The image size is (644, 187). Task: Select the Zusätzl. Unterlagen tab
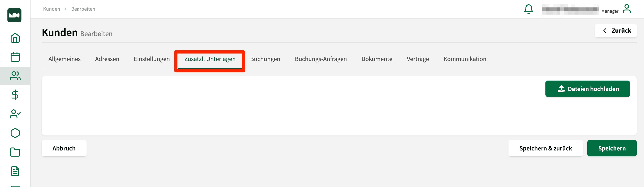(x=210, y=59)
